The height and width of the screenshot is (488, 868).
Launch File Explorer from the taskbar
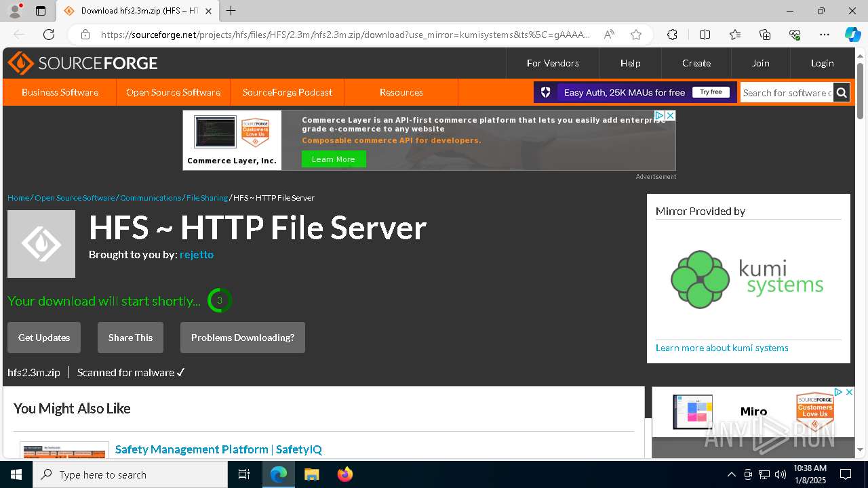(x=311, y=474)
